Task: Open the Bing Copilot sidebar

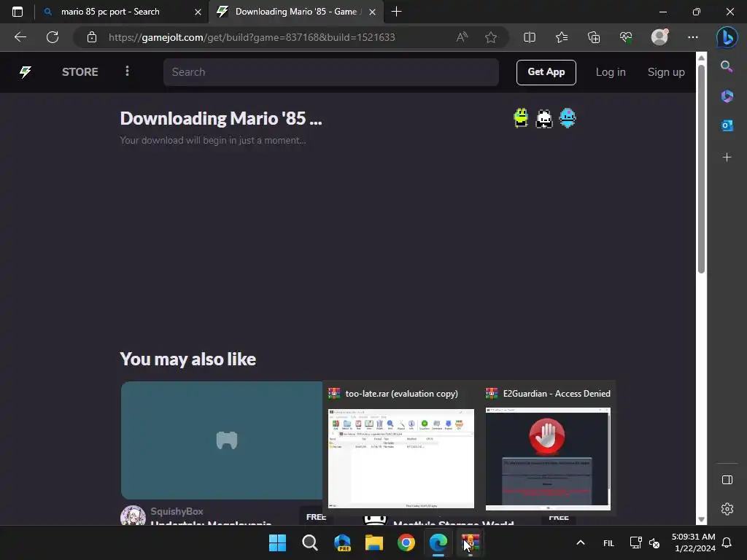Action: tap(727, 37)
